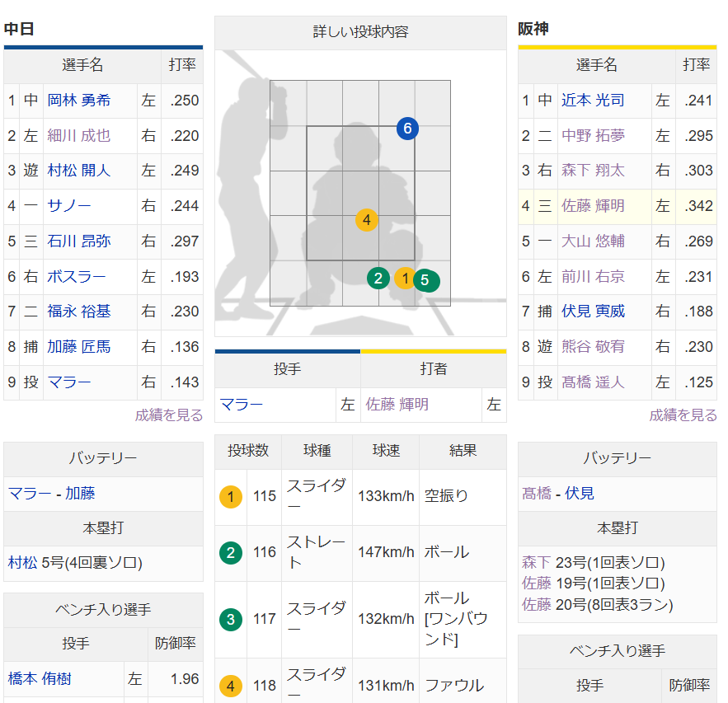View 阪神 team stats via 成績を見る
This screenshot has height=703, width=728.
[683, 415]
